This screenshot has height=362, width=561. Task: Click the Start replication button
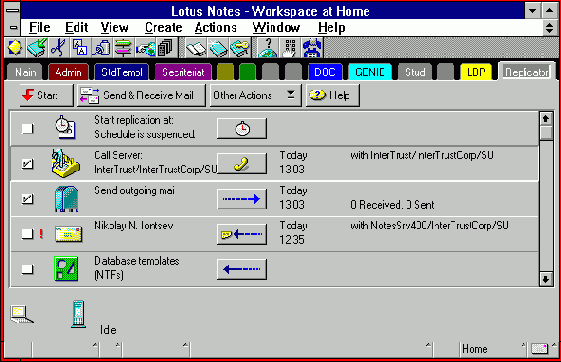(x=47, y=95)
